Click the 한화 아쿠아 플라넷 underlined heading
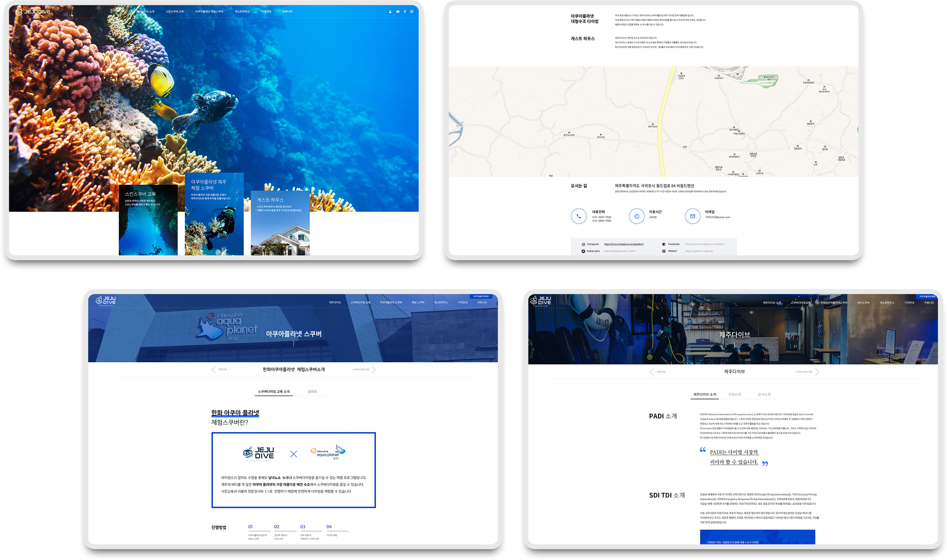 coord(235,413)
